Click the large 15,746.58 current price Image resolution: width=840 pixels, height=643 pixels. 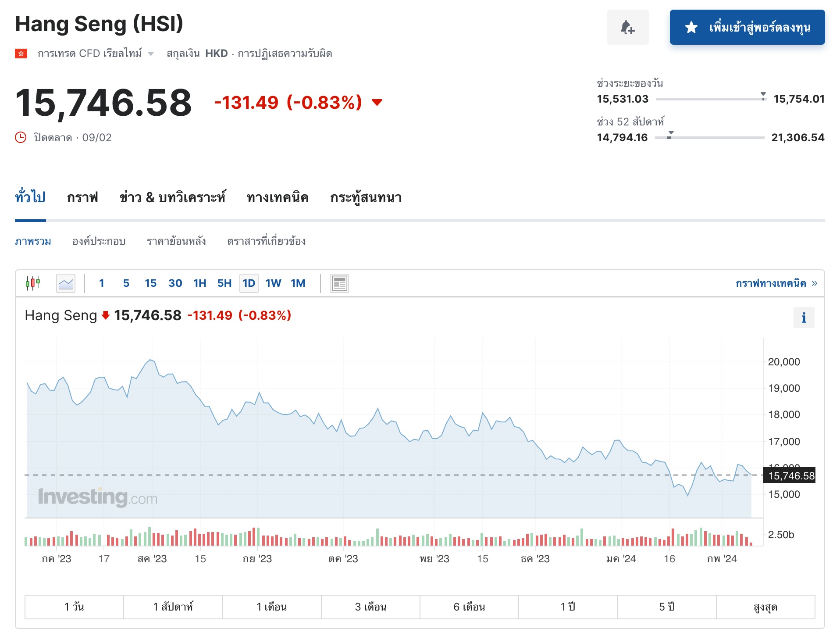click(x=103, y=103)
